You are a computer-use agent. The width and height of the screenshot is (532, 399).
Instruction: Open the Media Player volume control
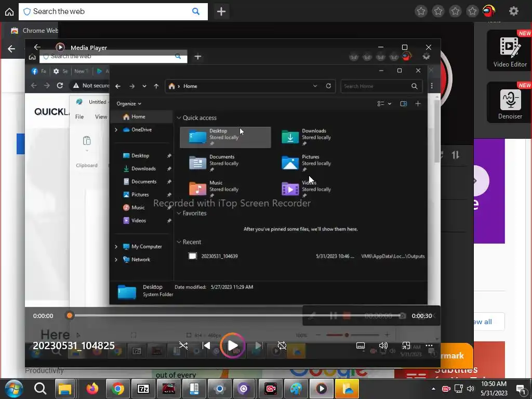coord(383,345)
